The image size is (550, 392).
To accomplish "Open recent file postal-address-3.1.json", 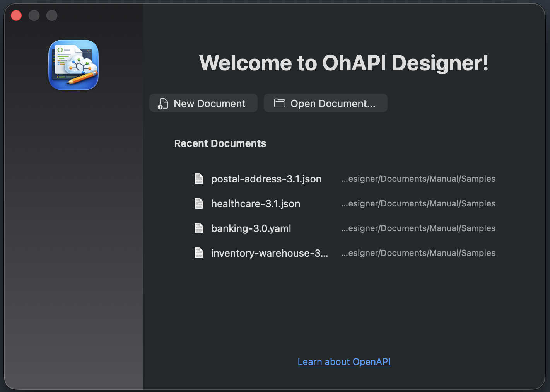I will coord(266,179).
